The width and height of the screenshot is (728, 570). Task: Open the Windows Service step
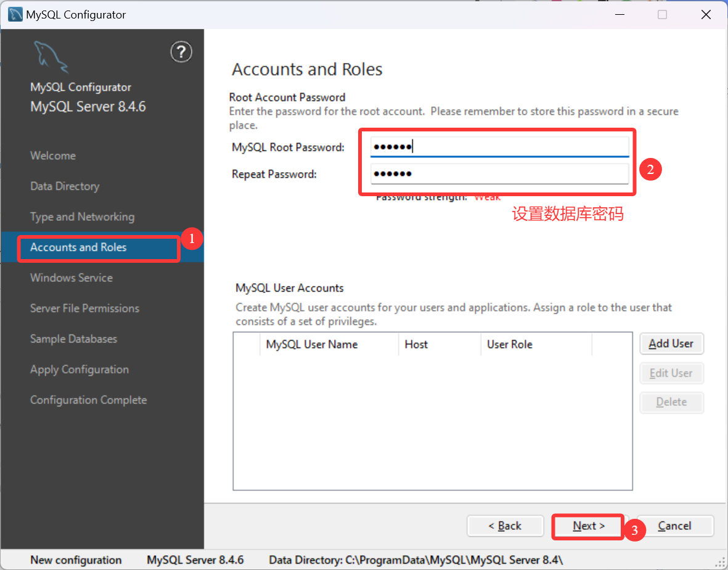[72, 278]
